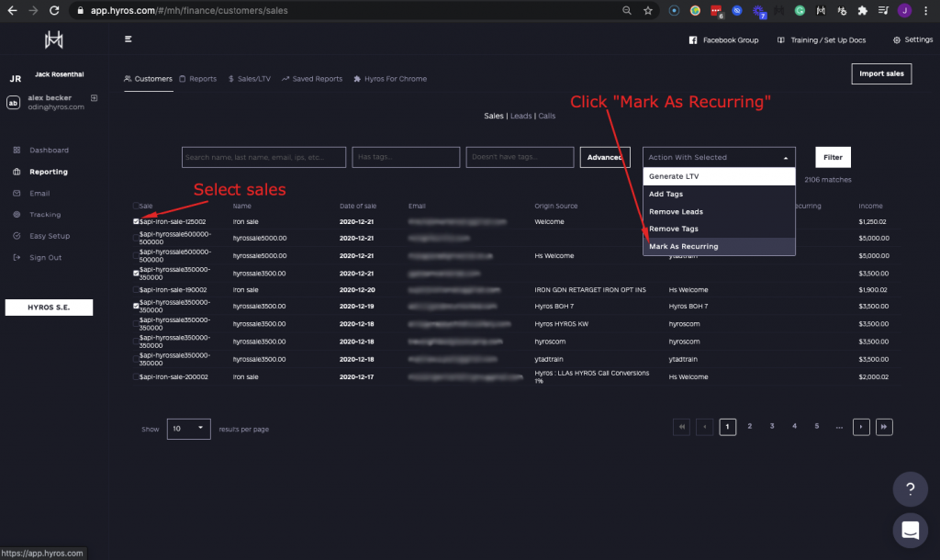Open the Chrome profile avatar 'J'

pos(904,10)
